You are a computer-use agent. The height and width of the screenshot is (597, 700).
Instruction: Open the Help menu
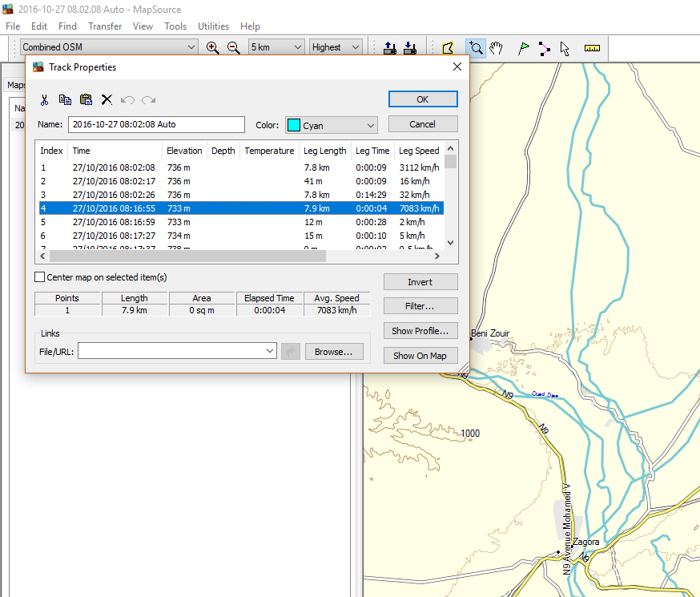coord(250,26)
